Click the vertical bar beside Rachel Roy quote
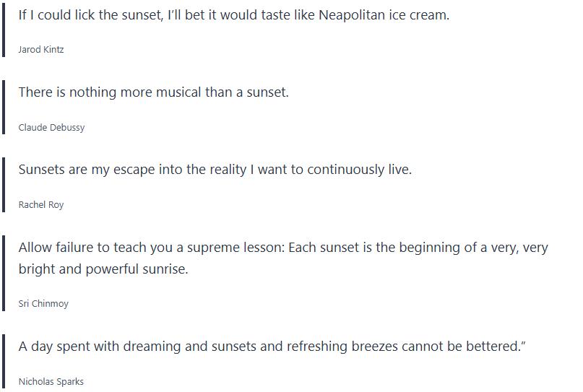This screenshot has width=583, height=392. point(3,186)
